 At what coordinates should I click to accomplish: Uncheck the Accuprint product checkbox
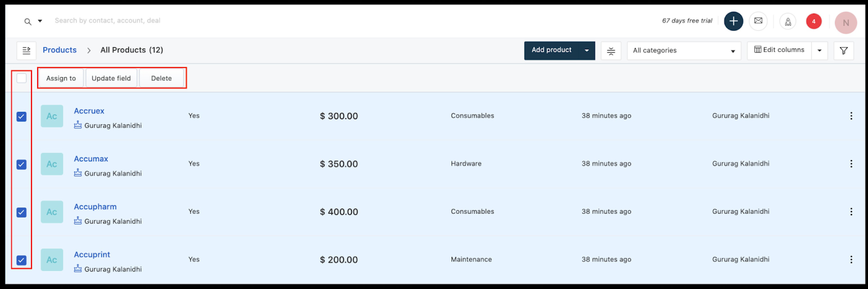click(x=22, y=260)
